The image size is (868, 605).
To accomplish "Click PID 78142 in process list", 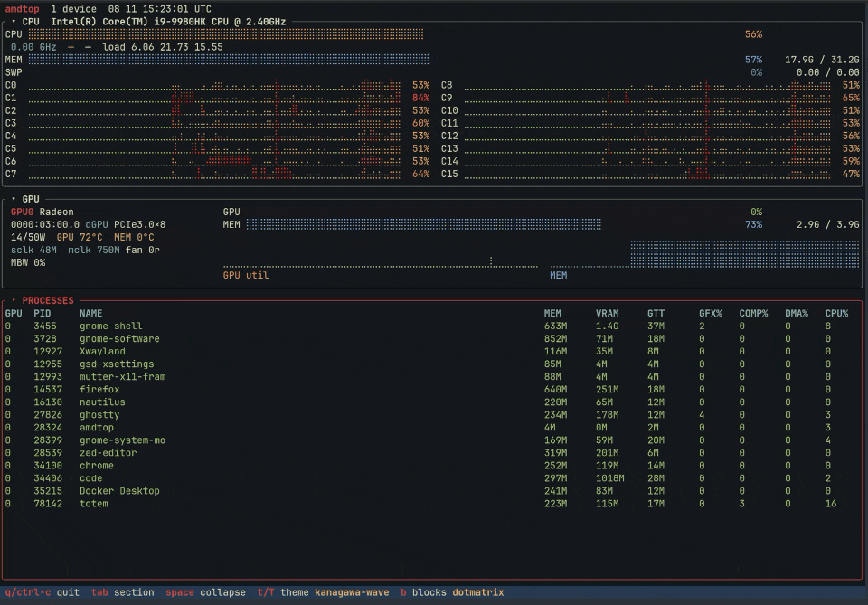I will (x=48, y=504).
